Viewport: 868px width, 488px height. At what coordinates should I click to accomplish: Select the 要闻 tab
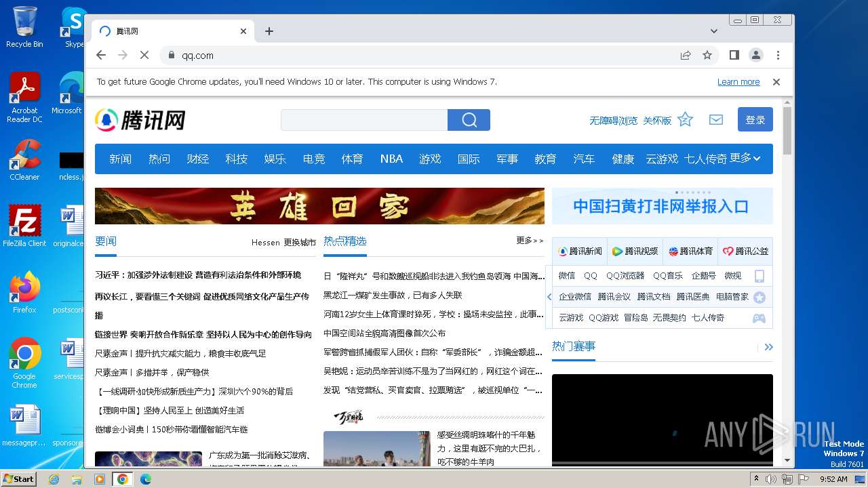[x=106, y=241]
